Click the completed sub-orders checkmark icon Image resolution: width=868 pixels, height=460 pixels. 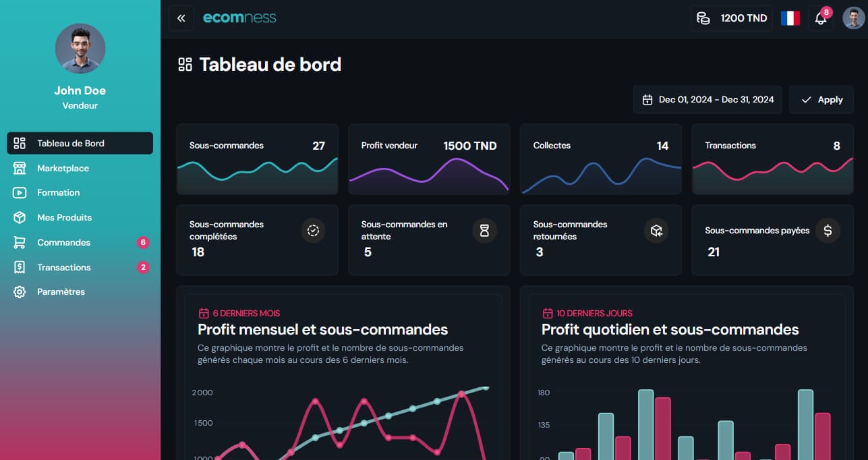[x=313, y=231]
